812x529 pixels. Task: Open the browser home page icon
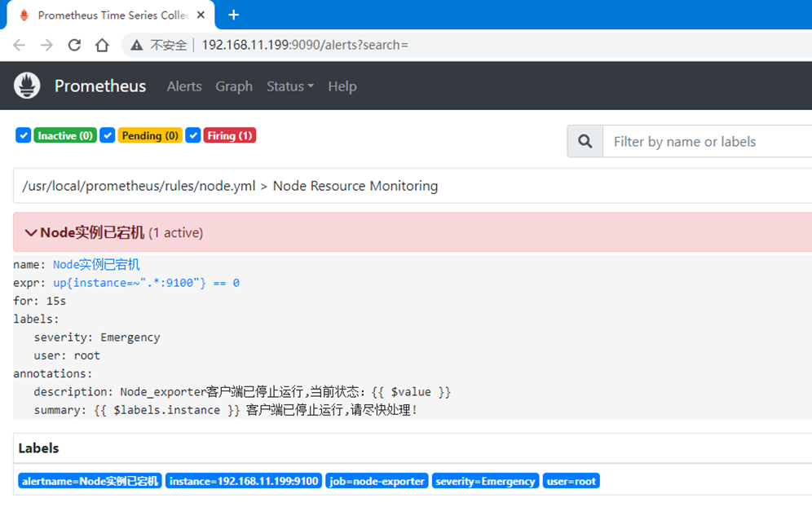click(102, 45)
